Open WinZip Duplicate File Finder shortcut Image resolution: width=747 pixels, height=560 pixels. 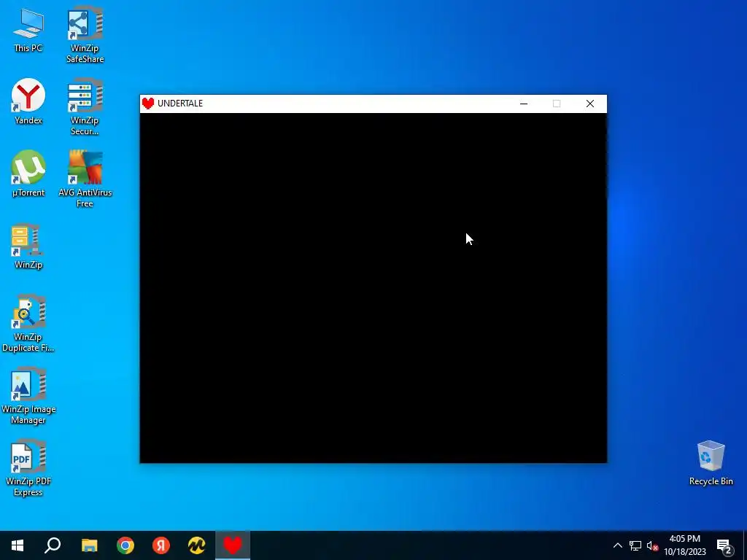coord(28,323)
